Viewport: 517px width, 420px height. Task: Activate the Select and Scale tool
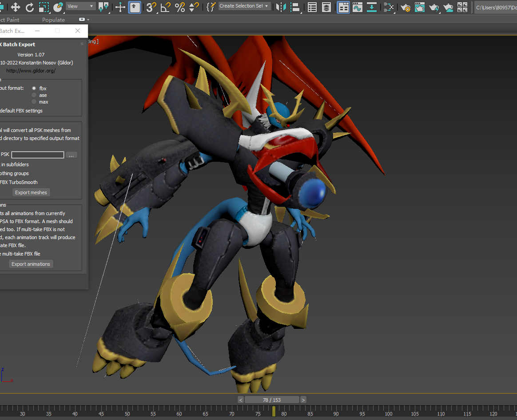click(44, 7)
